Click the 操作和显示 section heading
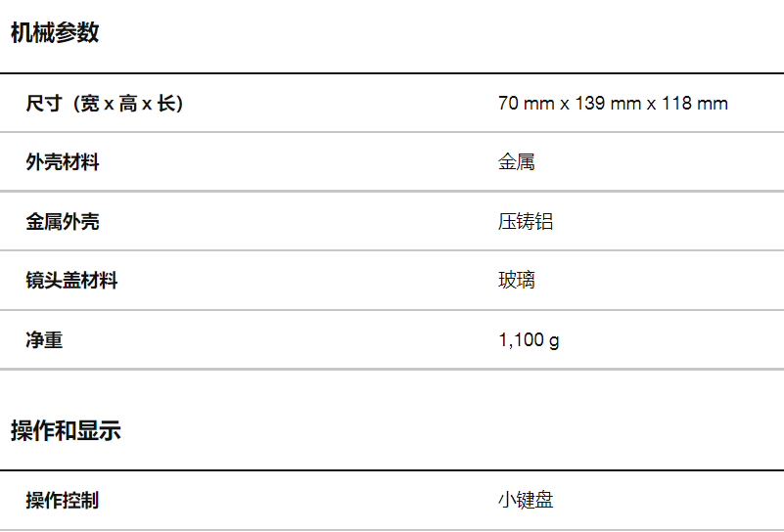Screen dimensions: 784x532 coord(66,430)
